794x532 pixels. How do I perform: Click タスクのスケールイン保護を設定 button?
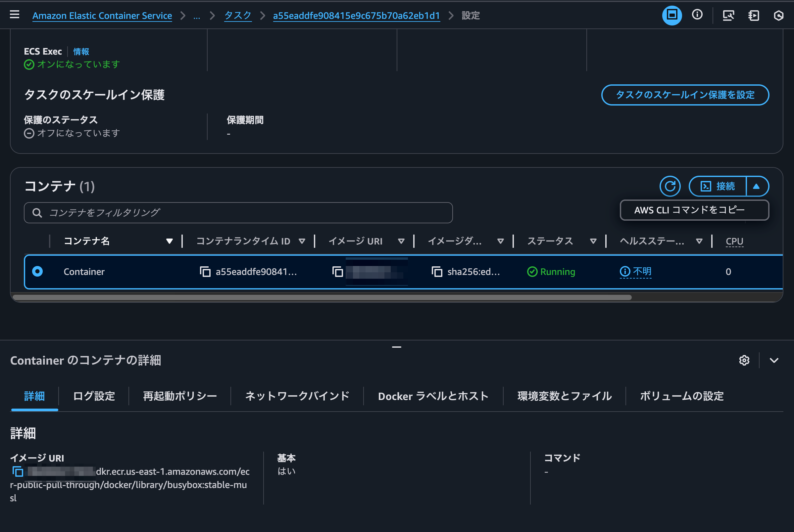pyautogui.click(x=685, y=95)
